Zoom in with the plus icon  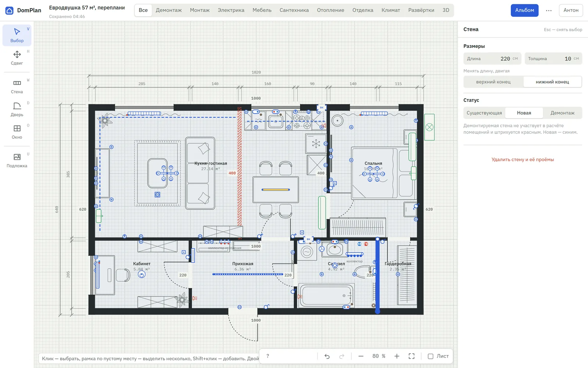point(397,356)
